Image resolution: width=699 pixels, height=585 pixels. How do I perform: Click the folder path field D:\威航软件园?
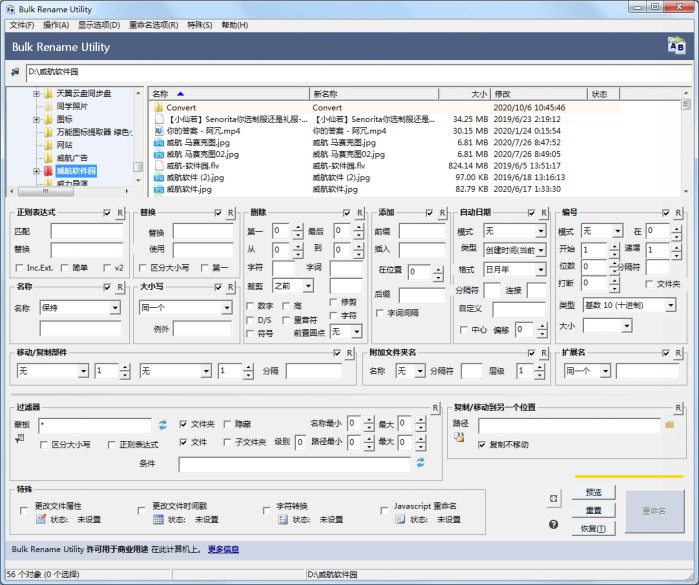[x=358, y=73]
